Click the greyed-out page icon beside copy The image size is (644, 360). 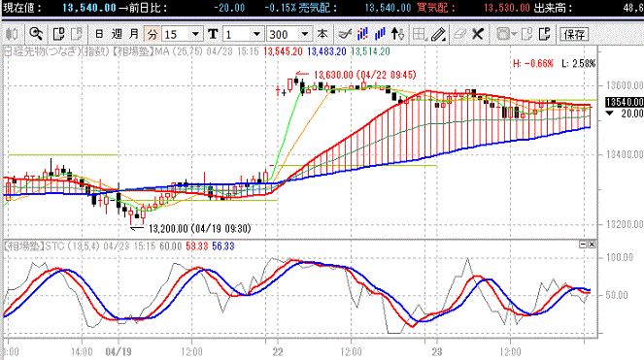point(77,34)
